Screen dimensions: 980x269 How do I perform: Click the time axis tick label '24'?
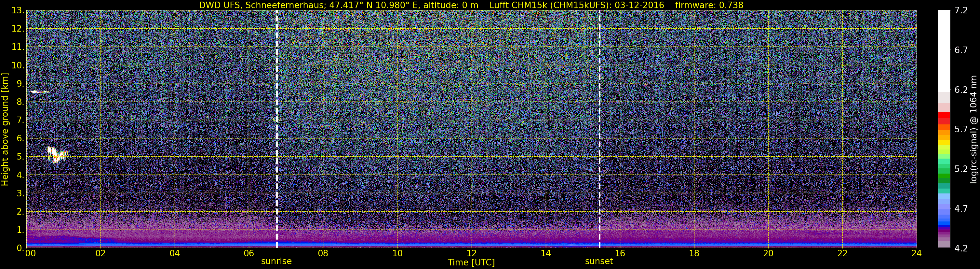coord(917,254)
